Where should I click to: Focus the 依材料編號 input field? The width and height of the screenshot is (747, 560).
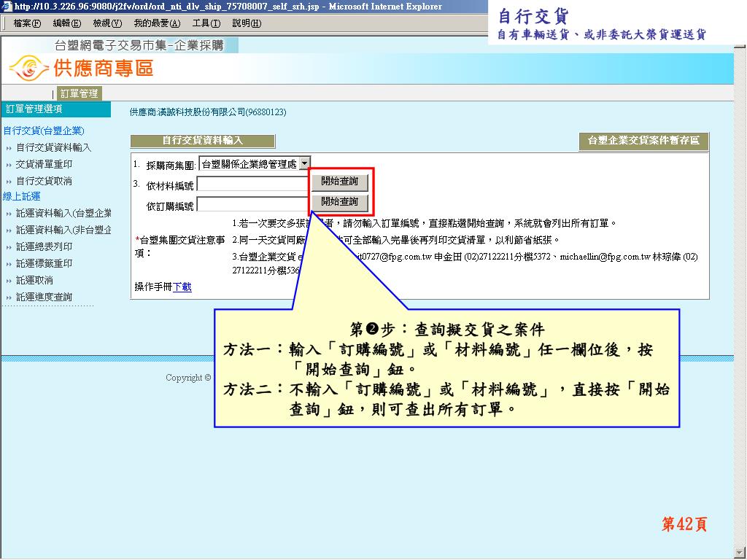click(x=253, y=184)
